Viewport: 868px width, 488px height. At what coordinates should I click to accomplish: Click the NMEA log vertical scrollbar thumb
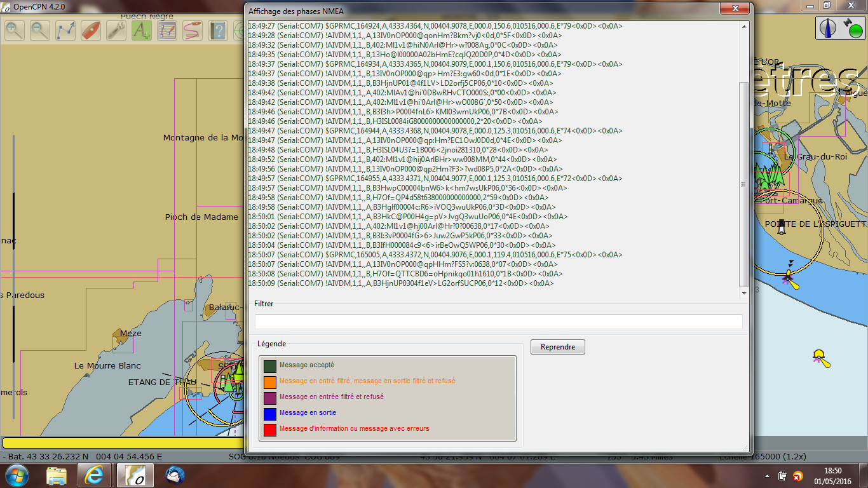[x=744, y=184]
